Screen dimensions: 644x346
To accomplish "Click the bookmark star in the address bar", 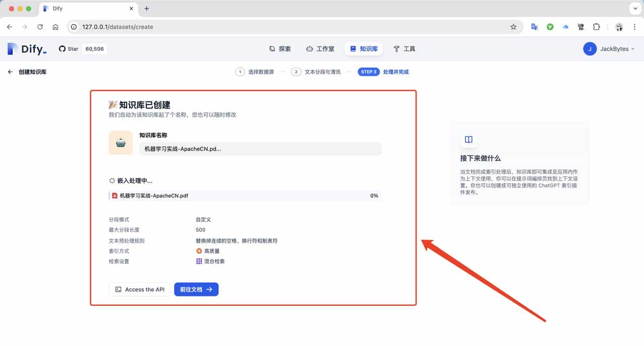I will [514, 27].
